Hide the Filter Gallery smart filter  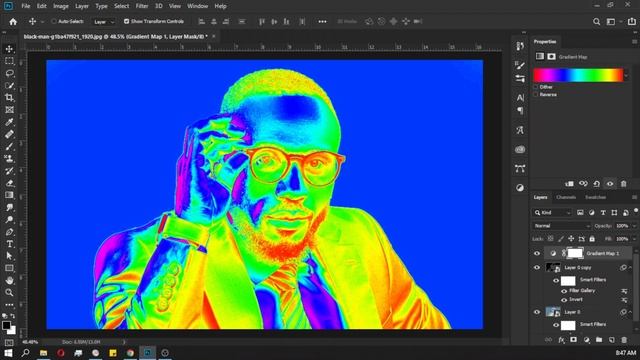pos(564,291)
